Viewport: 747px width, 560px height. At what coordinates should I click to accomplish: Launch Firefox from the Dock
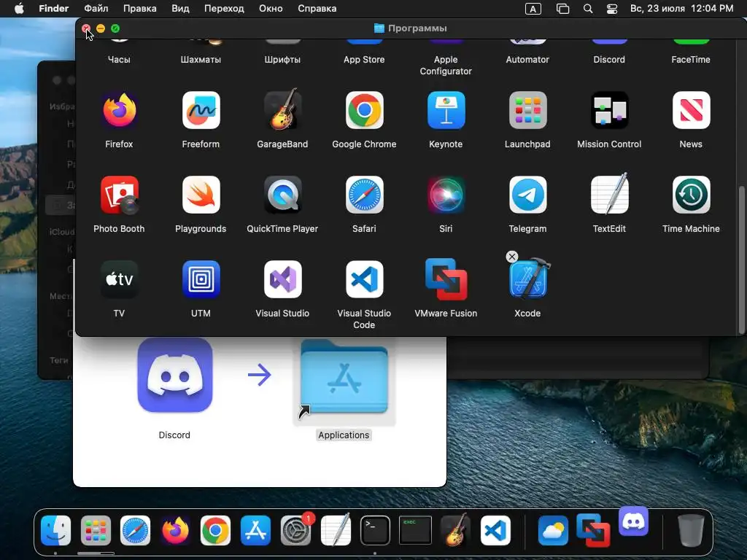point(175,531)
